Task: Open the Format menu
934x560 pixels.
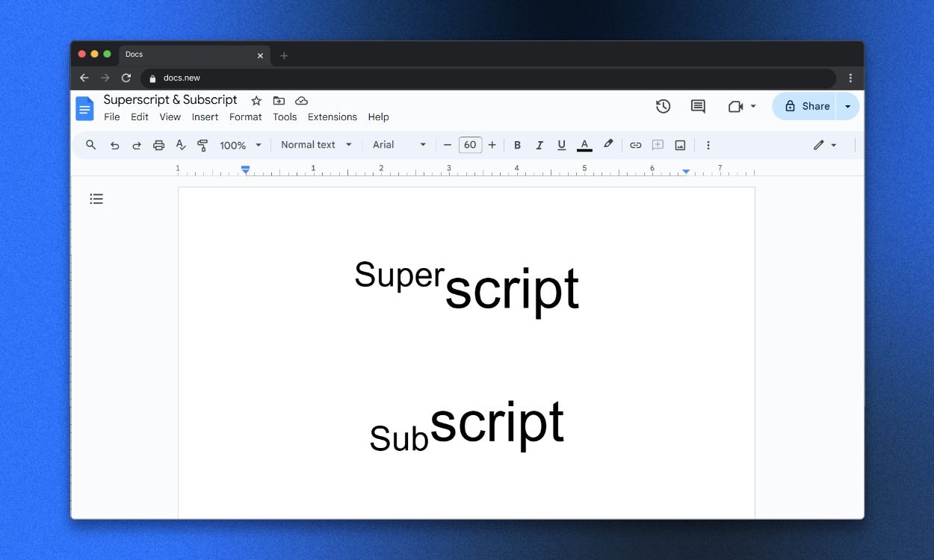Action: point(246,117)
